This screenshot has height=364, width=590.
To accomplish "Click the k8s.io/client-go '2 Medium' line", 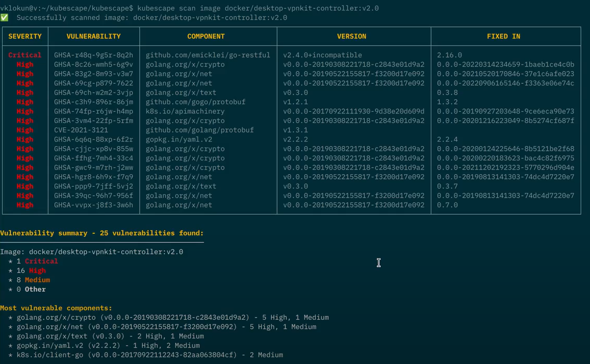I will click(x=150, y=355).
